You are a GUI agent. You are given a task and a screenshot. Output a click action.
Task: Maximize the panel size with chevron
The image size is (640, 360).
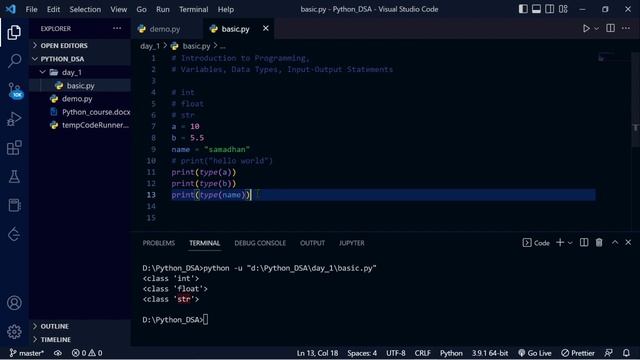pyautogui.click(x=615, y=242)
